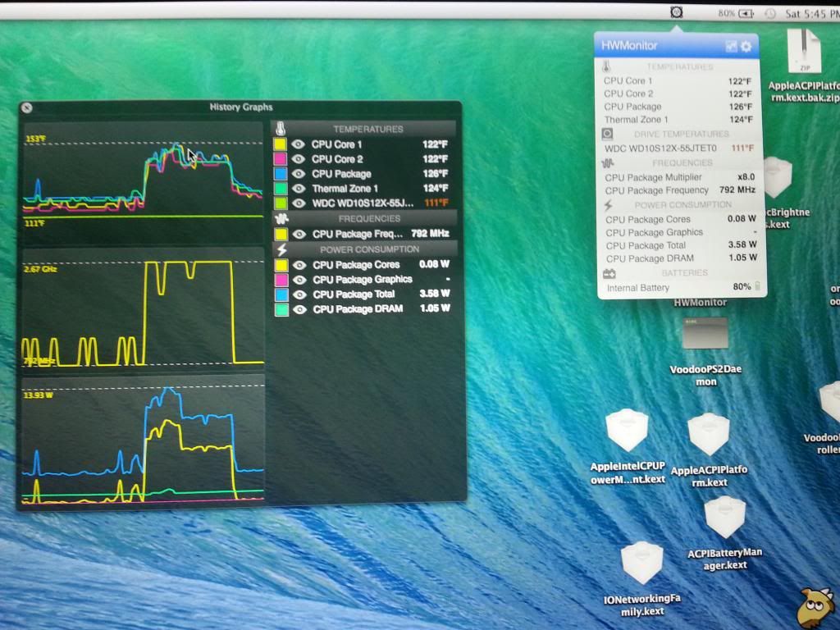Hide the CPU Package temperature graph

click(299, 174)
